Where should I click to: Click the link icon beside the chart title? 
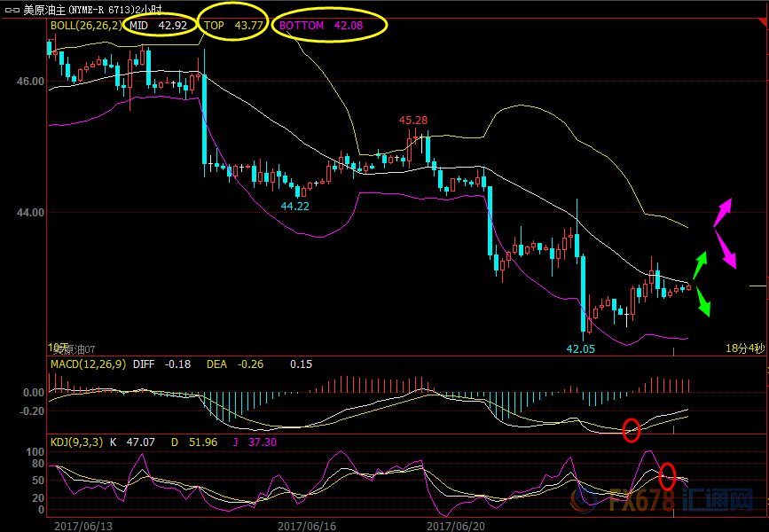tap(12, 9)
